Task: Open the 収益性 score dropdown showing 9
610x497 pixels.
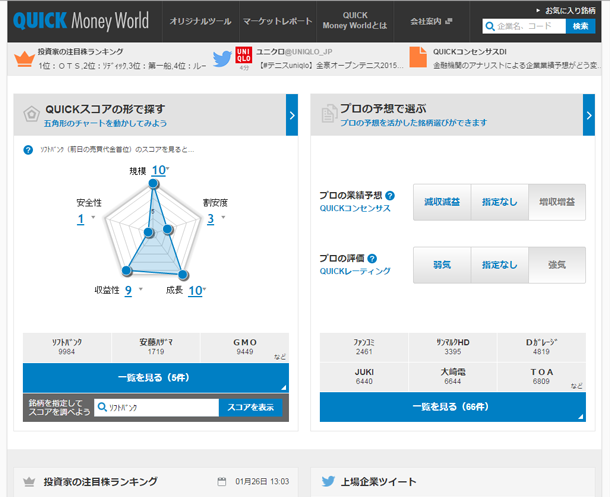Action: (133, 290)
